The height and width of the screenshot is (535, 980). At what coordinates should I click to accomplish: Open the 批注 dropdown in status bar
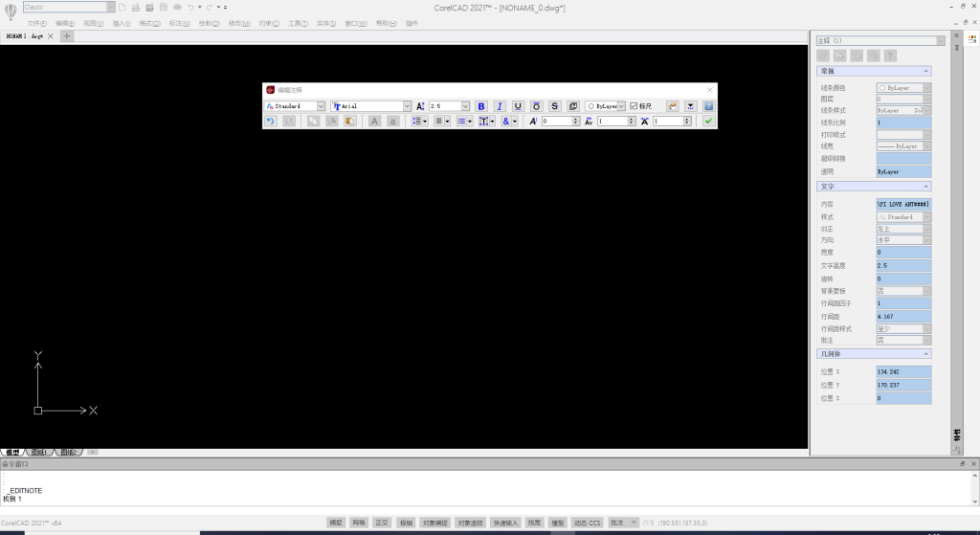(623, 523)
